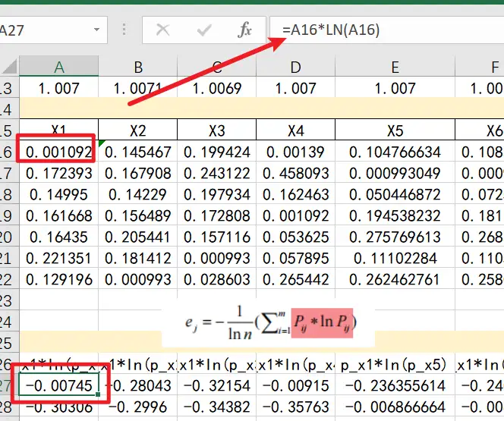
Task: Select cell B28 with -0.2996
Action: point(138,407)
